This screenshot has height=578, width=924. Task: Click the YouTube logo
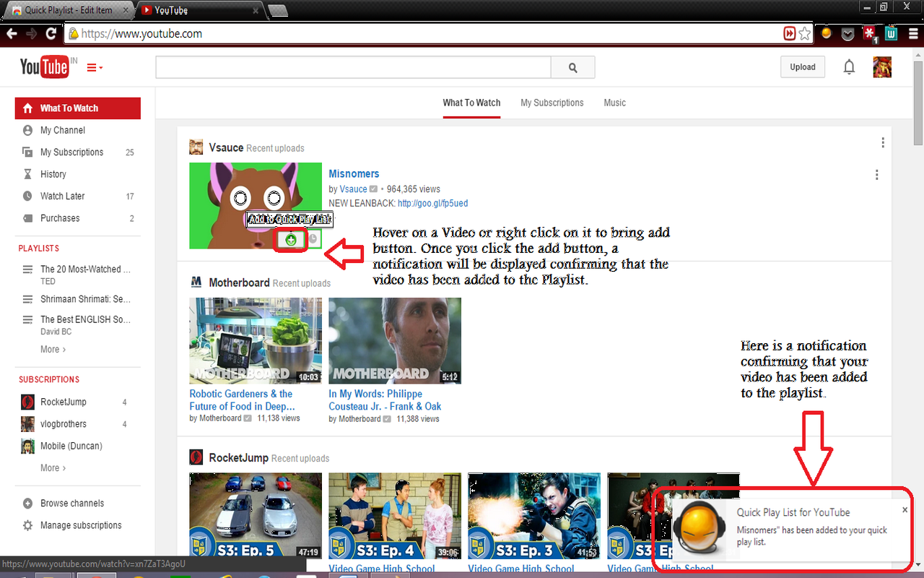pos(44,67)
